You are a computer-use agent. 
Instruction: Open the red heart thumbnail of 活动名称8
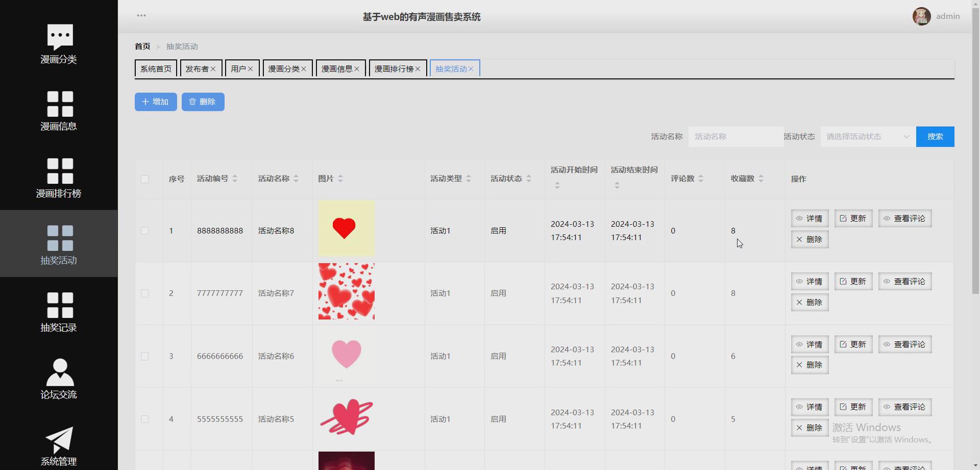[x=347, y=228]
